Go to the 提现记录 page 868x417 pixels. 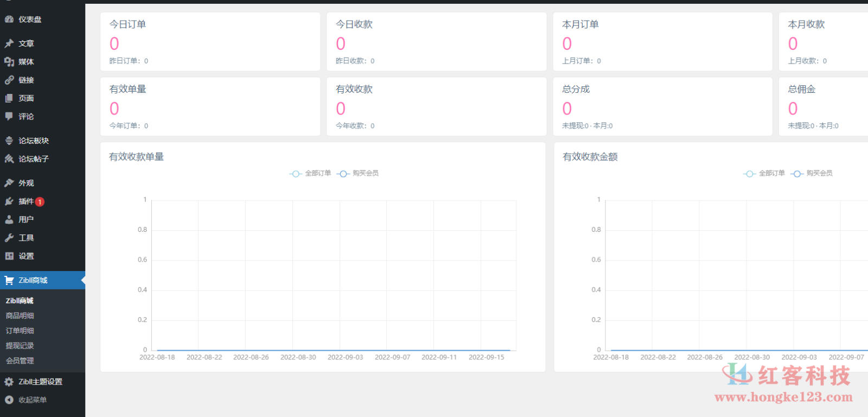[x=20, y=346]
